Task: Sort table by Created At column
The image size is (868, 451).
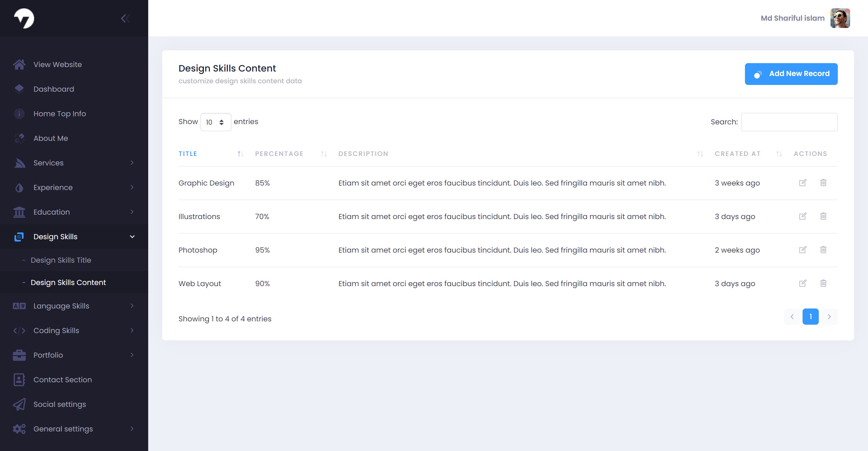Action: tap(748, 154)
